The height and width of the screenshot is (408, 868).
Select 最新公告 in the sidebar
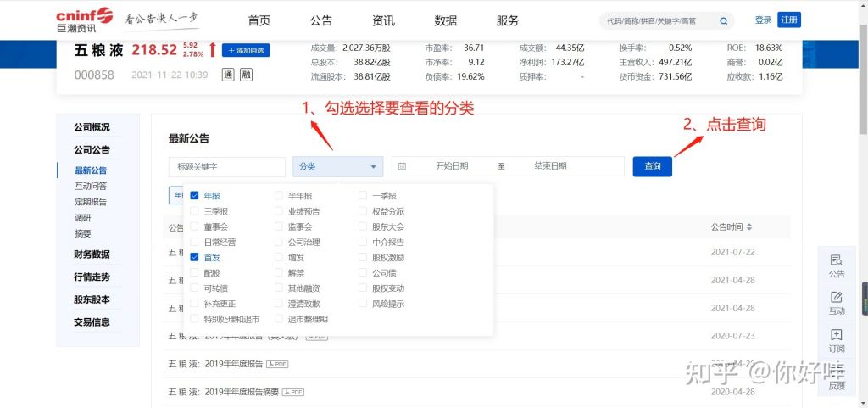click(x=91, y=170)
